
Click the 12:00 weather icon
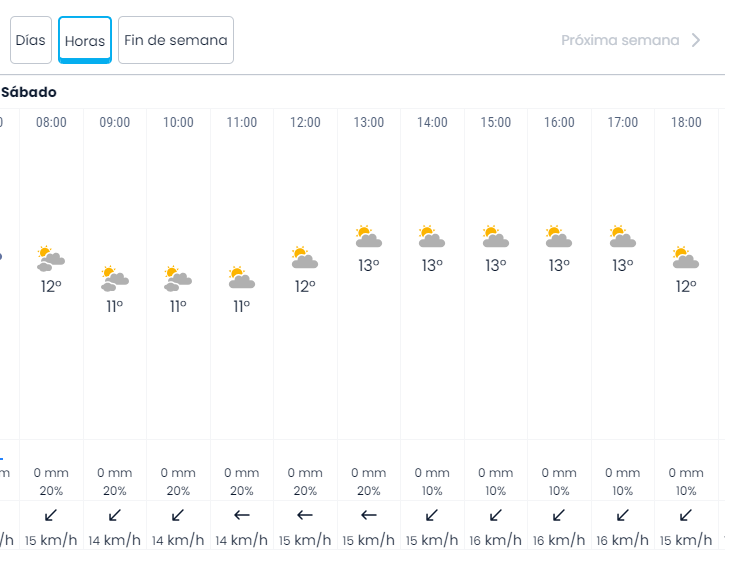tap(305, 258)
